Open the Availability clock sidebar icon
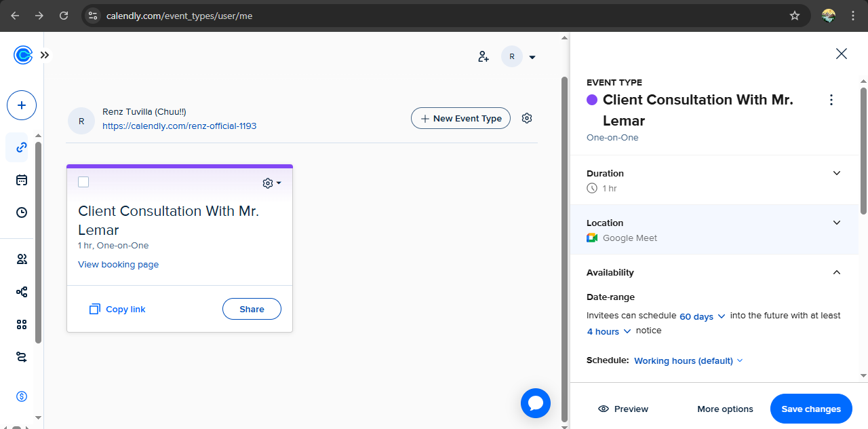This screenshot has height=429, width=868. coord(22,212)
